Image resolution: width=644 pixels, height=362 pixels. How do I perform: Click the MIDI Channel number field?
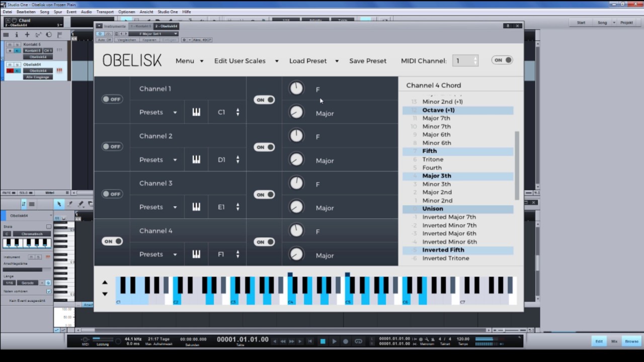click(465, 61)
